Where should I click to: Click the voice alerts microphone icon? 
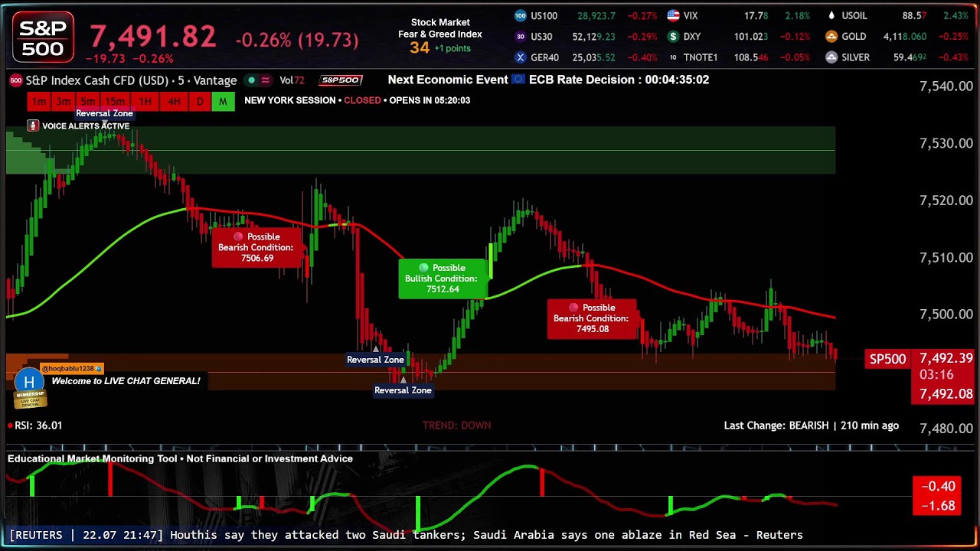tap(32, 126)
